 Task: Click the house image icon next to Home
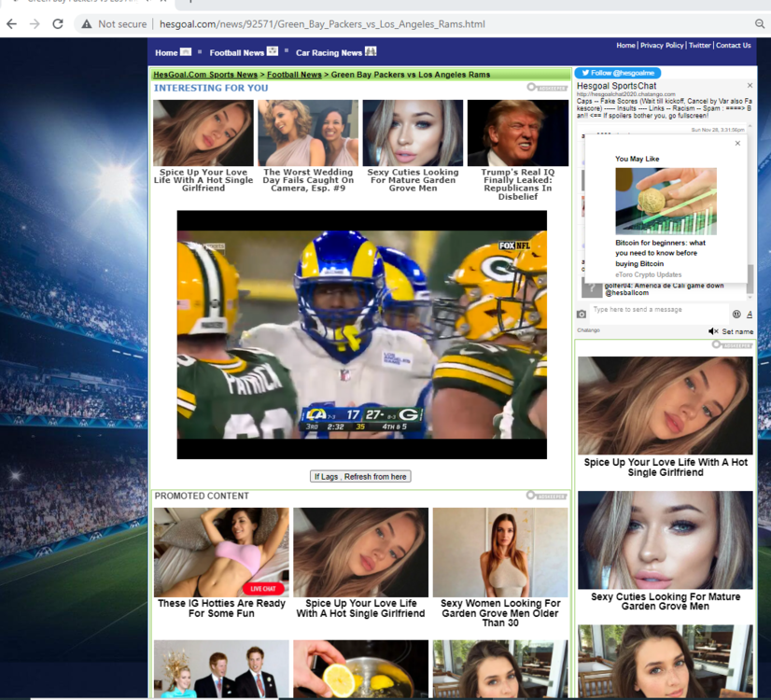tap(185, 51)
